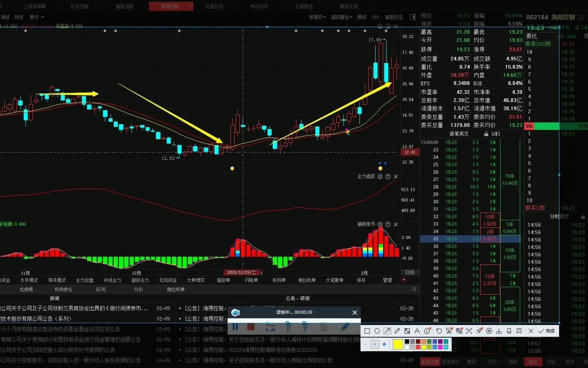Select the rectangle annotation tool
Screen dimensions: 588x368
[x=367, y=331]
